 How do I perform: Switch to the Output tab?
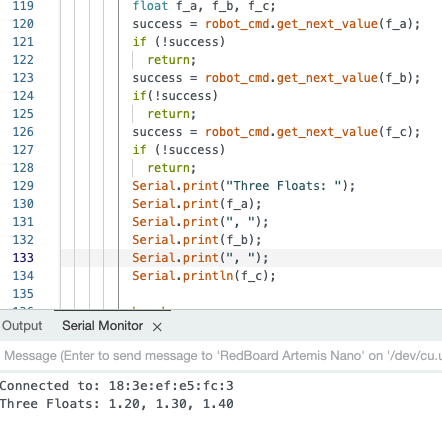coord(22,326)
